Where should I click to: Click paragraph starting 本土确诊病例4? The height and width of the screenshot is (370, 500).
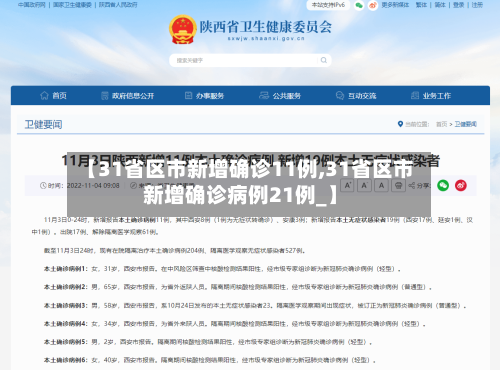235,324
